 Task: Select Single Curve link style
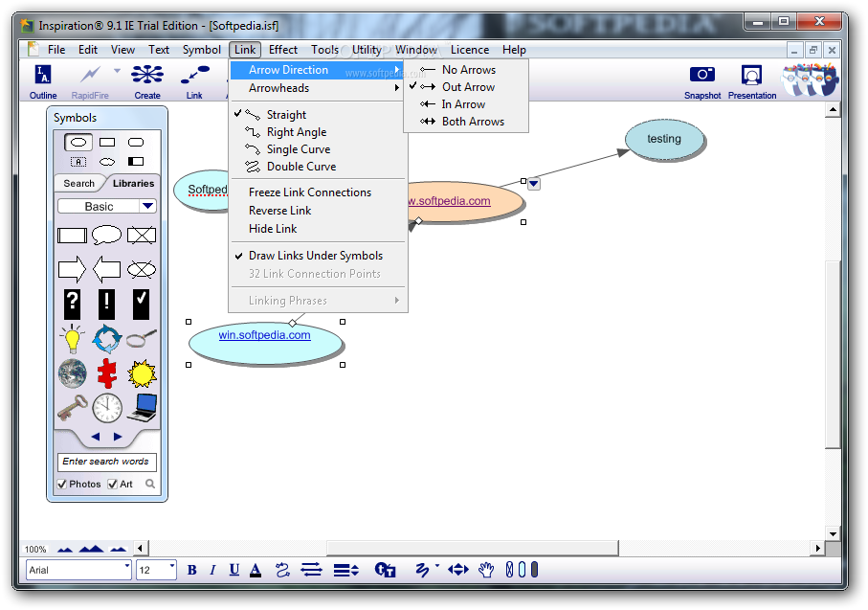[x=318, y=149]
